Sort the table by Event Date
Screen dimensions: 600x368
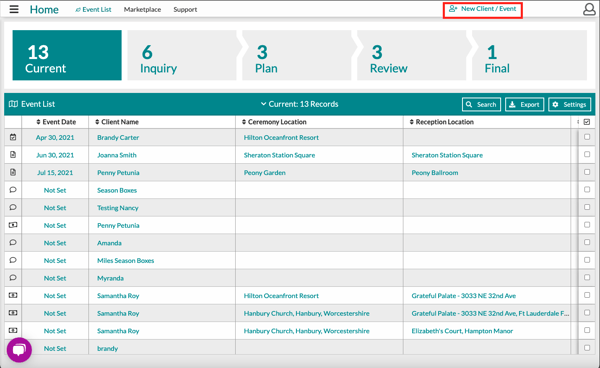coord(56,122)
